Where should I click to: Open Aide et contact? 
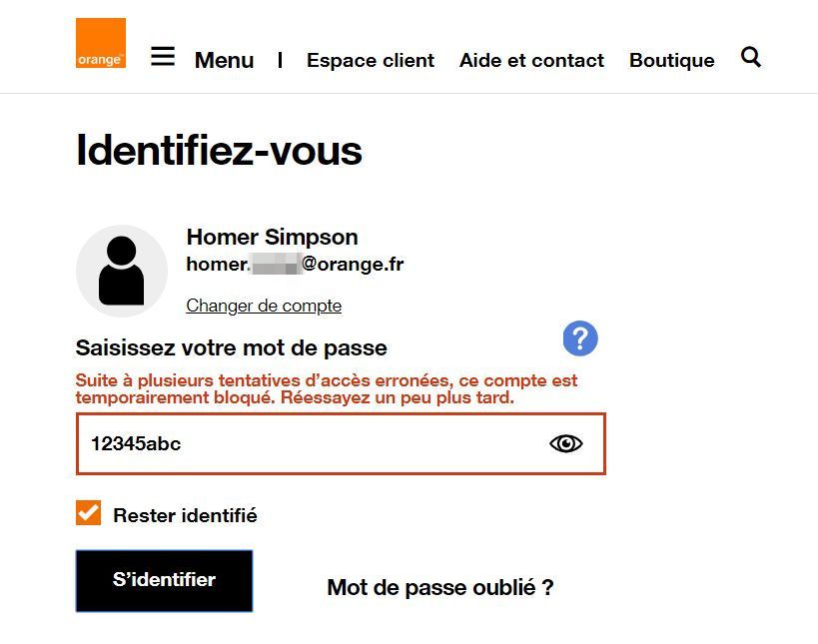531,61
